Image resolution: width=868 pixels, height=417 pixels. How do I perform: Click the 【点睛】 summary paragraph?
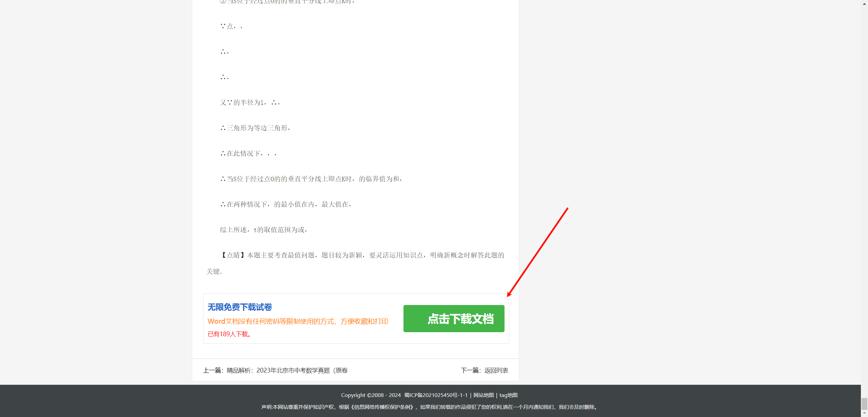[x=362, y=255]
